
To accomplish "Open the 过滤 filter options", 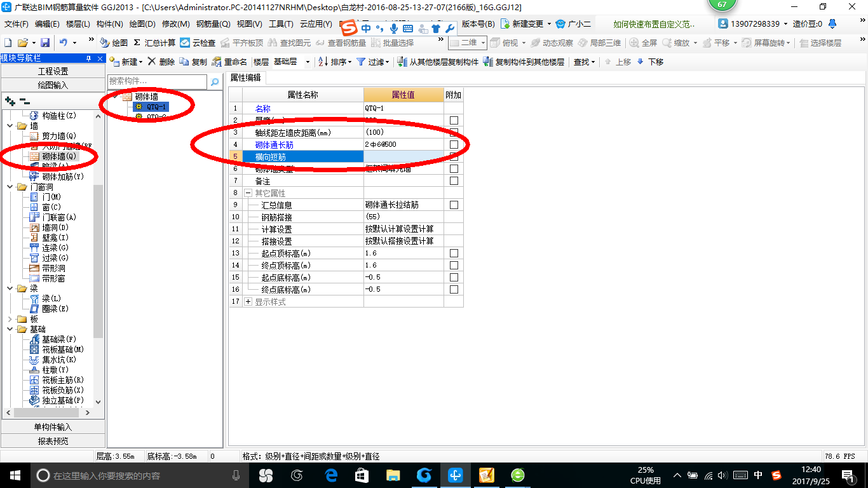I will click(372, 62).
